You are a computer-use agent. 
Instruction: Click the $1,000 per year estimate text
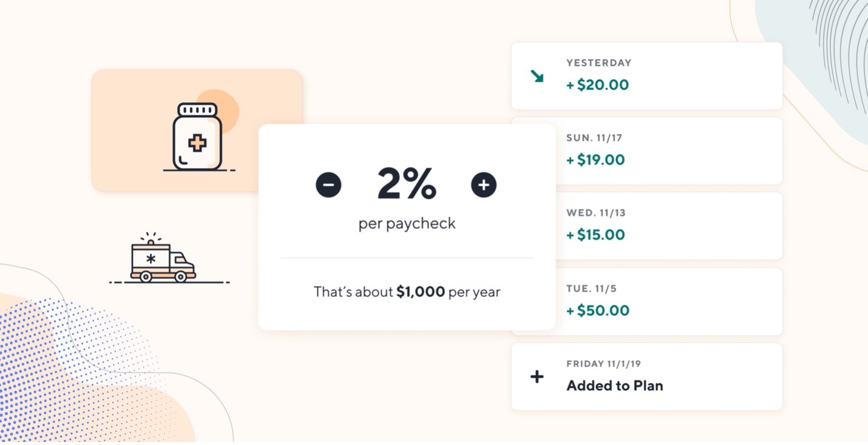tap(407, 292)
